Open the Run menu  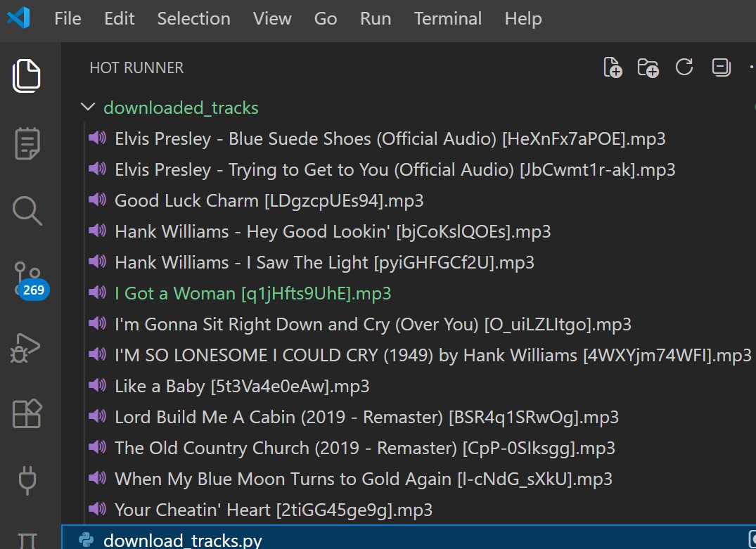pos(376,19)
